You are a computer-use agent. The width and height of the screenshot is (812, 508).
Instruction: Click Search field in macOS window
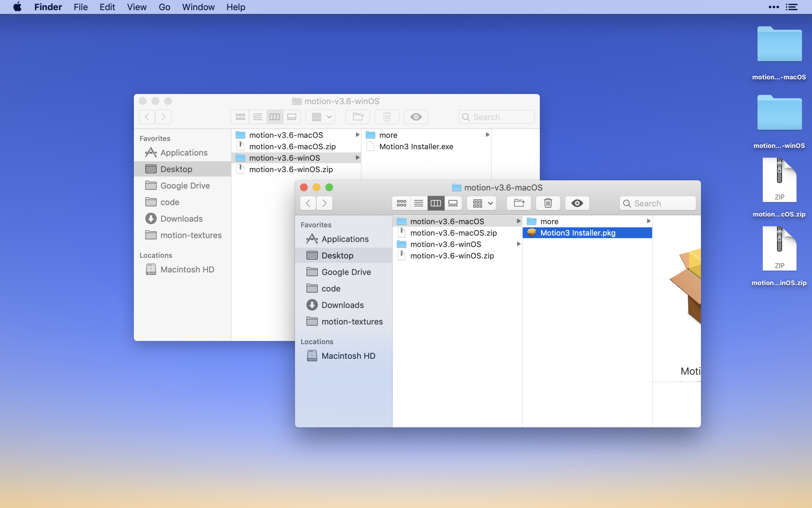(657, 203)
